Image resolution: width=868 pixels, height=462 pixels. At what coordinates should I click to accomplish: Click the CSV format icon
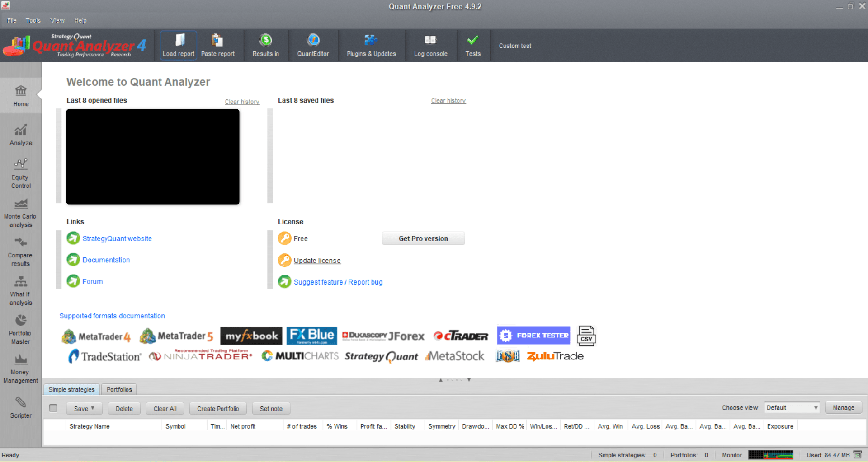pyautogui.click(x=586, y=336)
